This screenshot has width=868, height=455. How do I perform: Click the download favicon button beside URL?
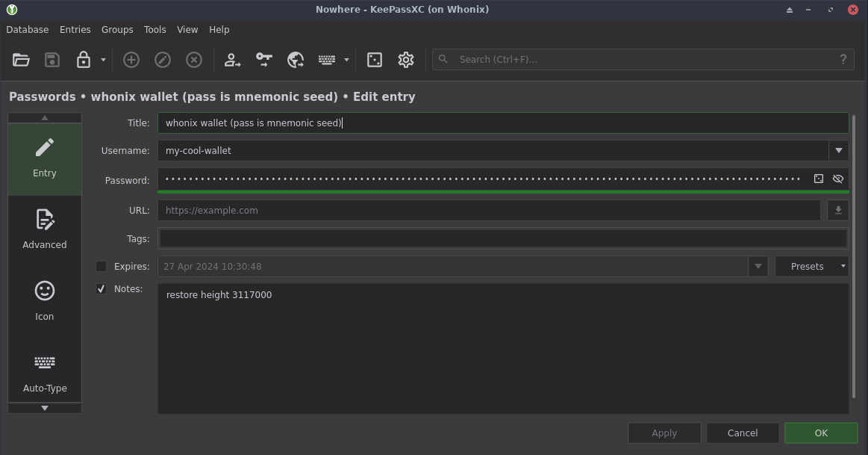click(838, 210)
